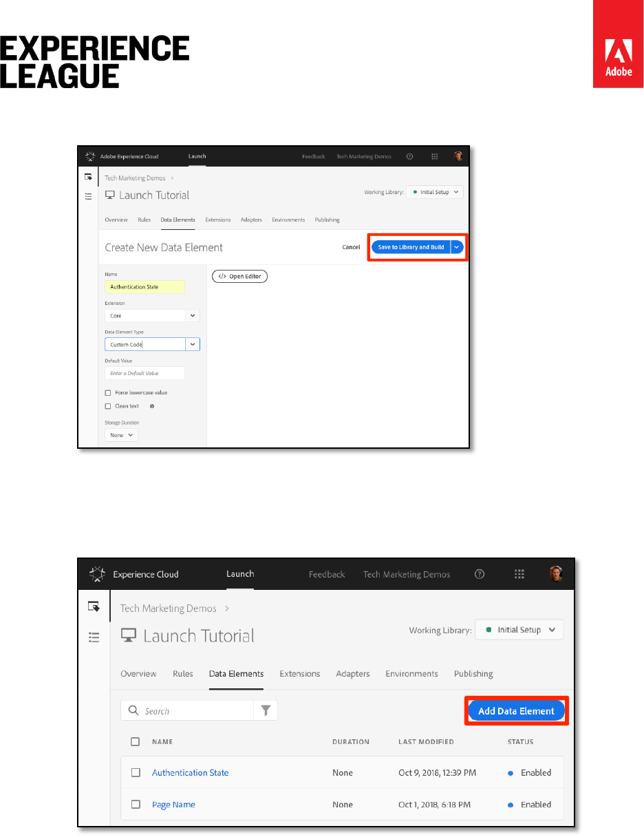Open Working Library dropdown in upper screenshot
Image resolution: width=644 pixels, height=837 pixels.
[435, 192]
